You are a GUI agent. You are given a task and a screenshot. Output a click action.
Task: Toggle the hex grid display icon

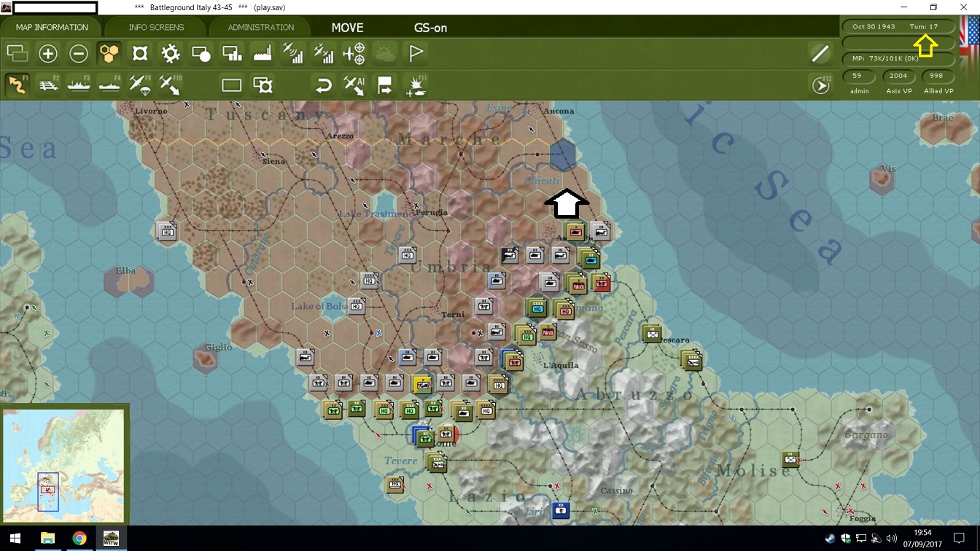(109, 53)
